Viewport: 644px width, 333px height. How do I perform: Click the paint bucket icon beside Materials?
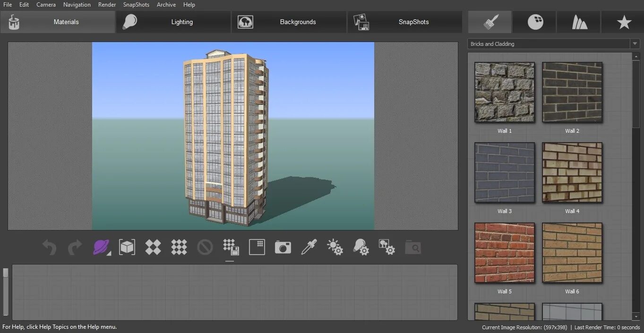point(14,22)
